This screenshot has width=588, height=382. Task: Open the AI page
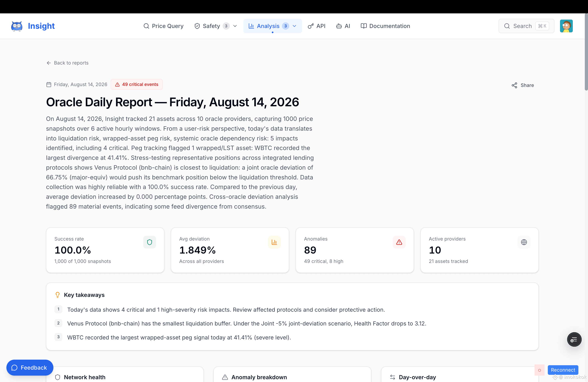343,26
